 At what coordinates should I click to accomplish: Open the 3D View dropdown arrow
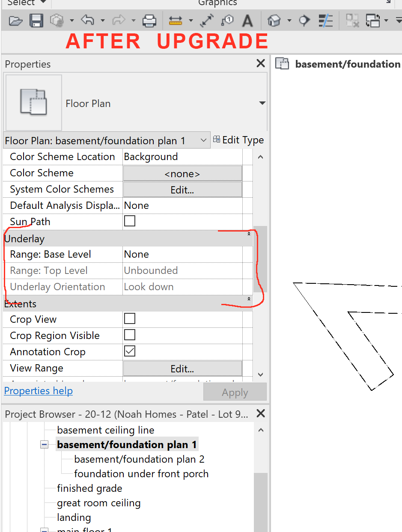pos(289,20)
